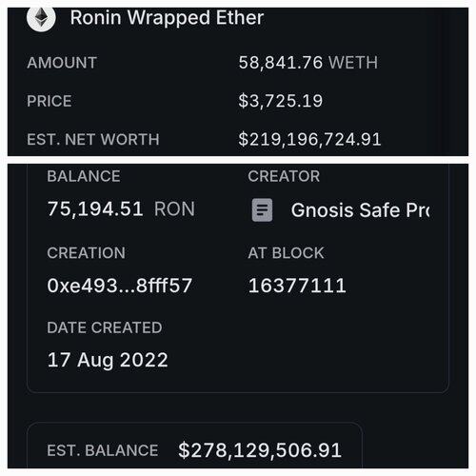Viewport: 476px width, 476px height.
Task: Open Ronin Wrapped Ether token title
Action: pos(167,18)
